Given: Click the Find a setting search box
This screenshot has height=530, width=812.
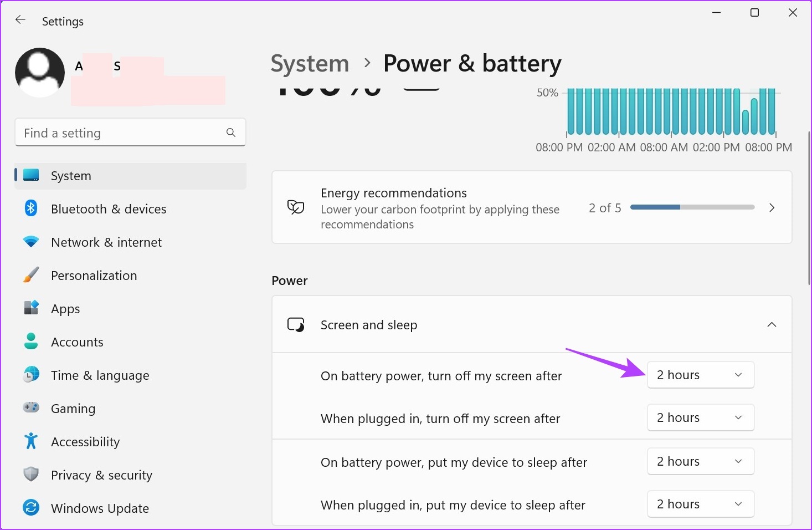Looking at the screenshot, I should pyautogui.click(x=130, y=132).
